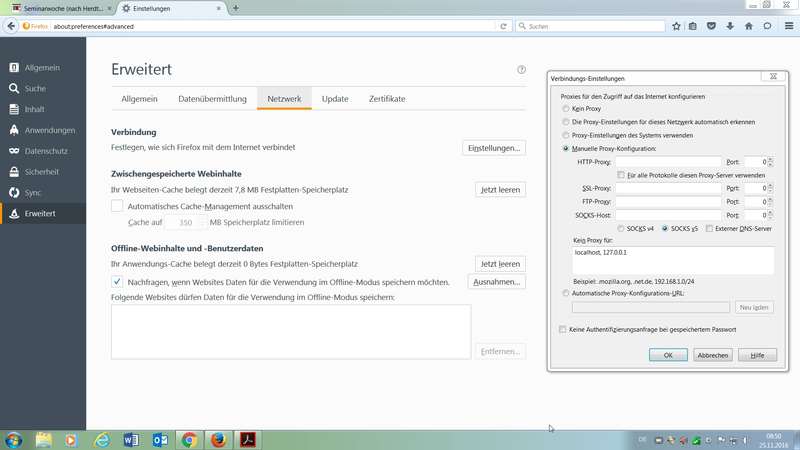Select Automatische Proxy-Konfigurations-URL option

565,293
